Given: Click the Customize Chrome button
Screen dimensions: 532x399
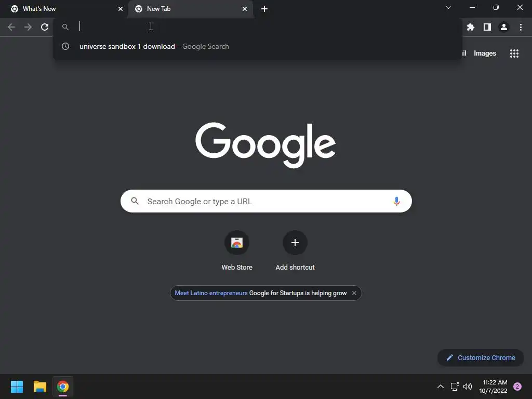Looking at the screenshot, I should 481,357.
